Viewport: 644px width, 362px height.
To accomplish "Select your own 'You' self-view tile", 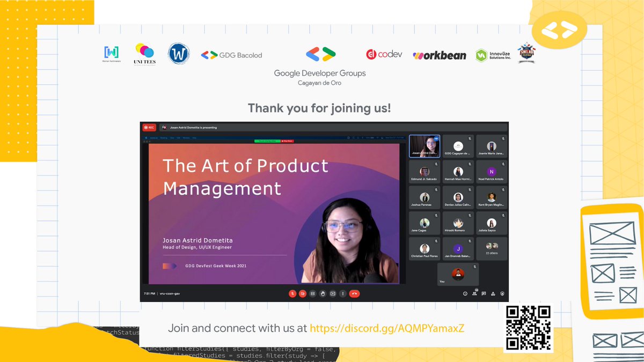I will (458, 274).
